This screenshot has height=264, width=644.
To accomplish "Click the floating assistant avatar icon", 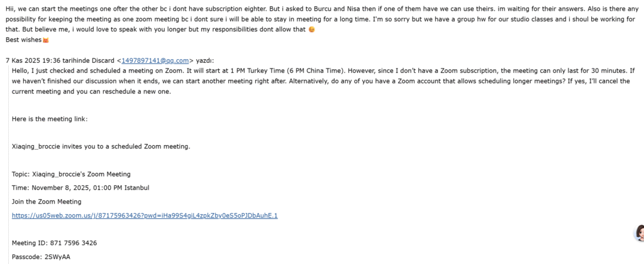I will point(638,234).
